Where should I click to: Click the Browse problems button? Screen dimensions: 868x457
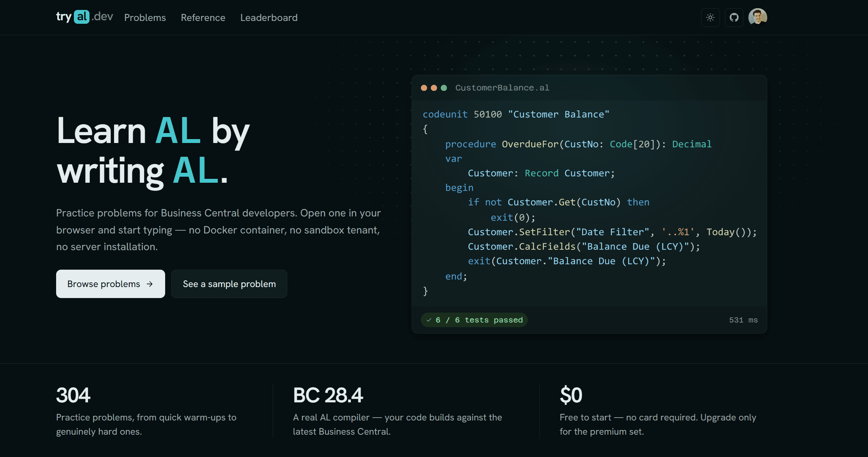110,284
